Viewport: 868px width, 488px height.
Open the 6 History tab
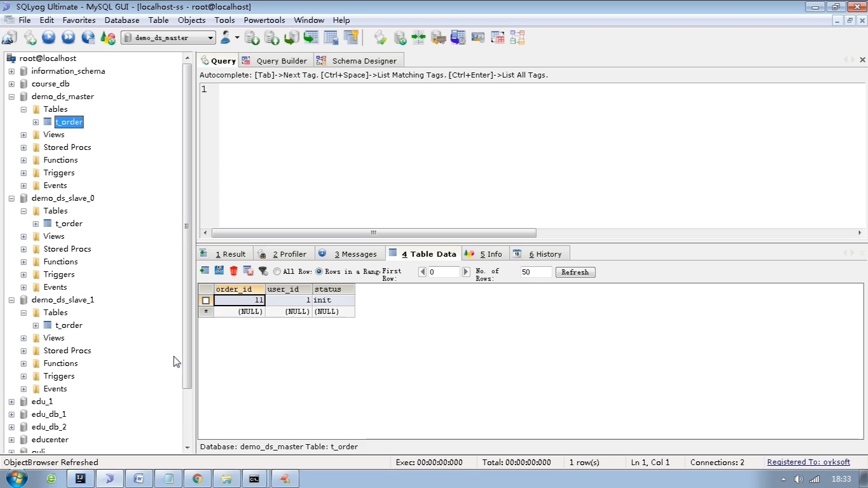[x=539, y=254]
